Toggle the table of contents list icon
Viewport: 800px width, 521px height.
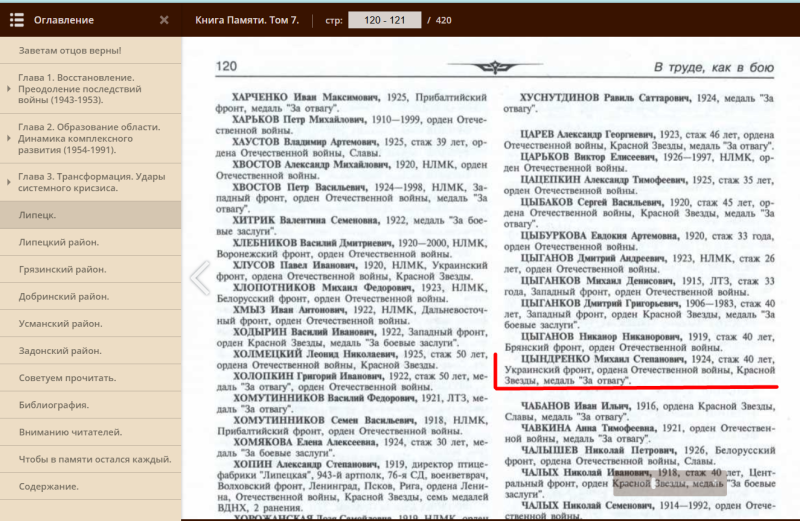point(16,20)
